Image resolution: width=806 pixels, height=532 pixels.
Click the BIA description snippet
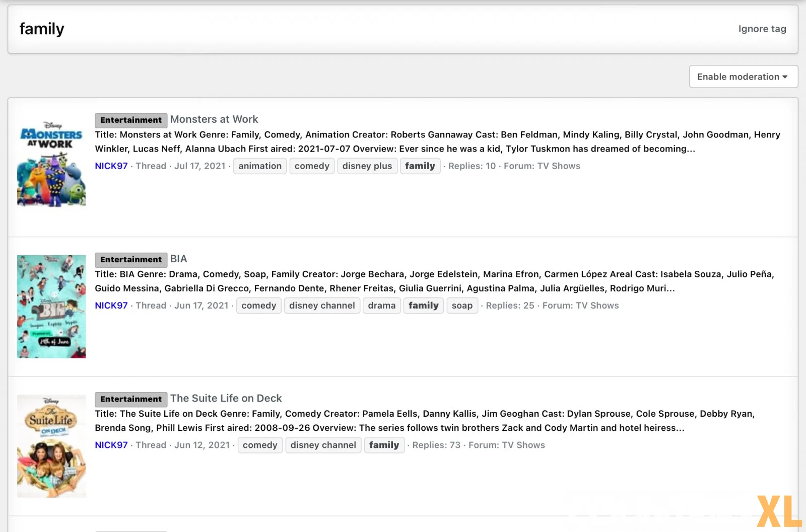[x=435, y=281]
